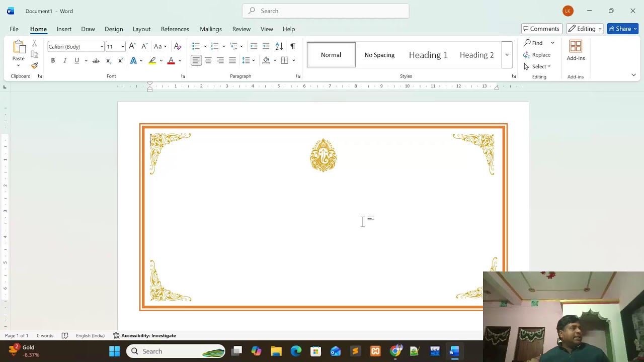The width and height of the screenshot is (644, 362).
Task: Open Paragraph settings dialog launcher
Action: point(298,76)
